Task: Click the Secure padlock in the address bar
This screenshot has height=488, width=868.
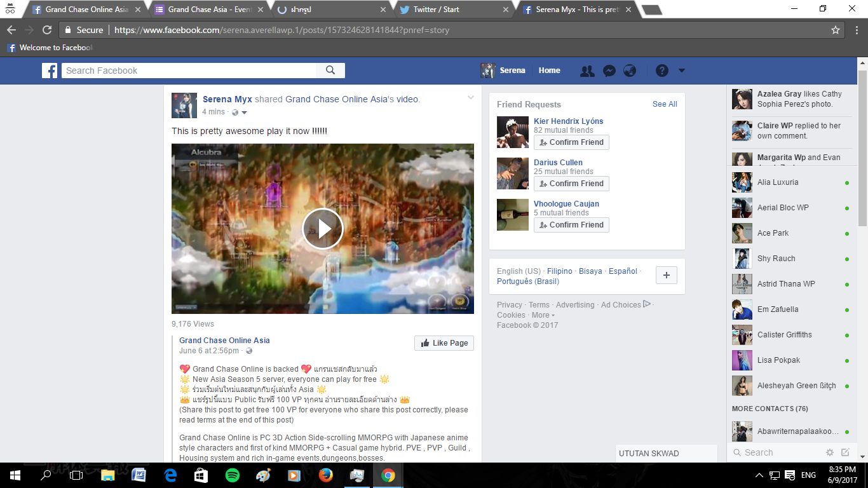Action: pyautogui.click(x=68, y=30)
